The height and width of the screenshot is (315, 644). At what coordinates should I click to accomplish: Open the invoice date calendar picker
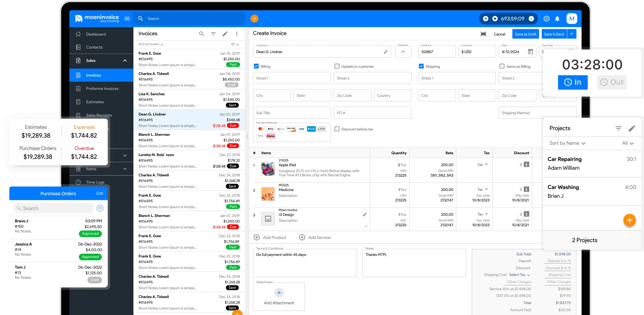point(530,52)
